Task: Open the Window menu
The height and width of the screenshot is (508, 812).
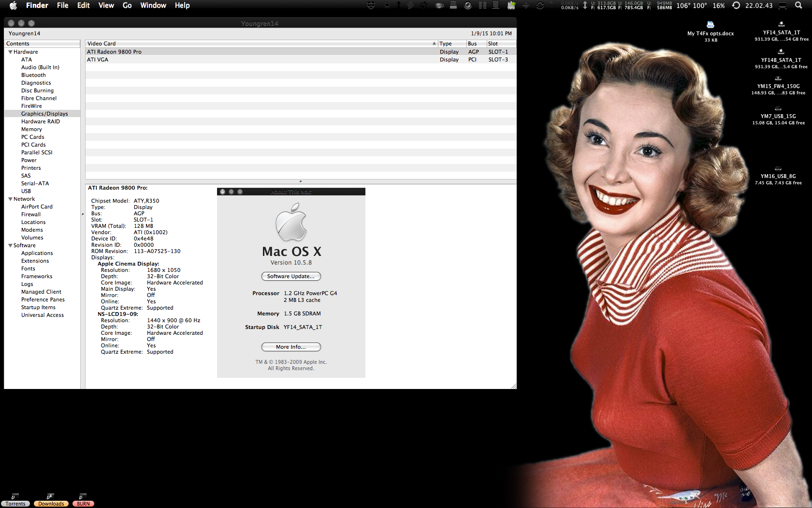Action: (153, 5)
